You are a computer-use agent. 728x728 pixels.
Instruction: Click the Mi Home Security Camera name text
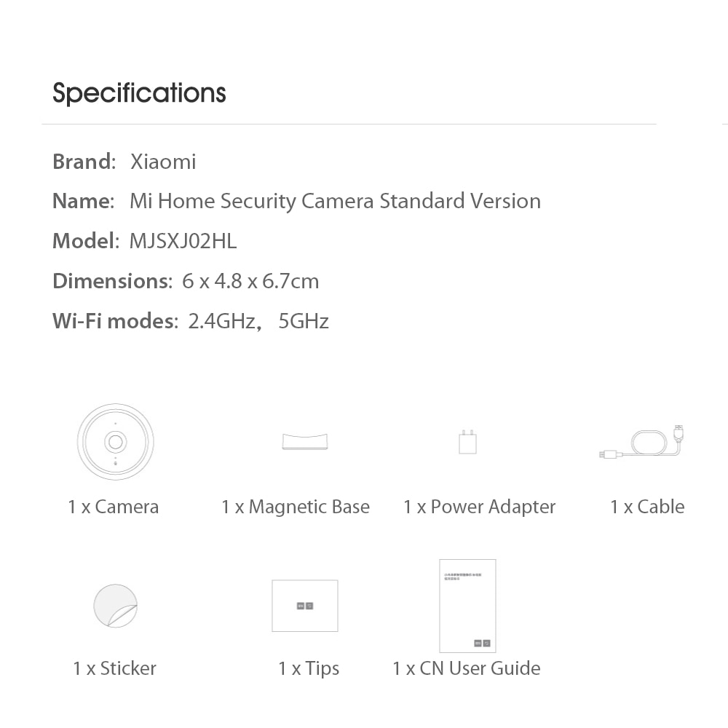point(335,202)
